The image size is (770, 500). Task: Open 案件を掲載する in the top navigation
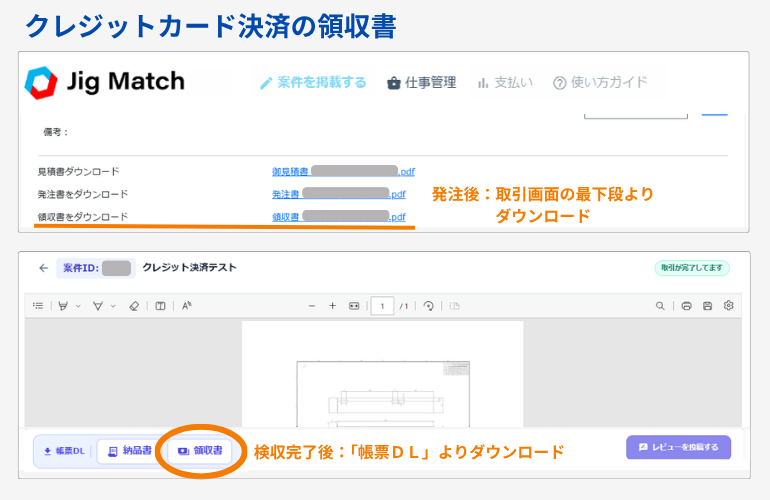[x=313, y=83]
